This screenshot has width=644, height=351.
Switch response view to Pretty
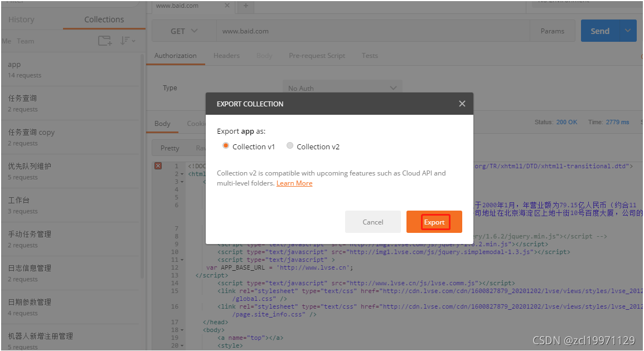(x=170, y=148)
